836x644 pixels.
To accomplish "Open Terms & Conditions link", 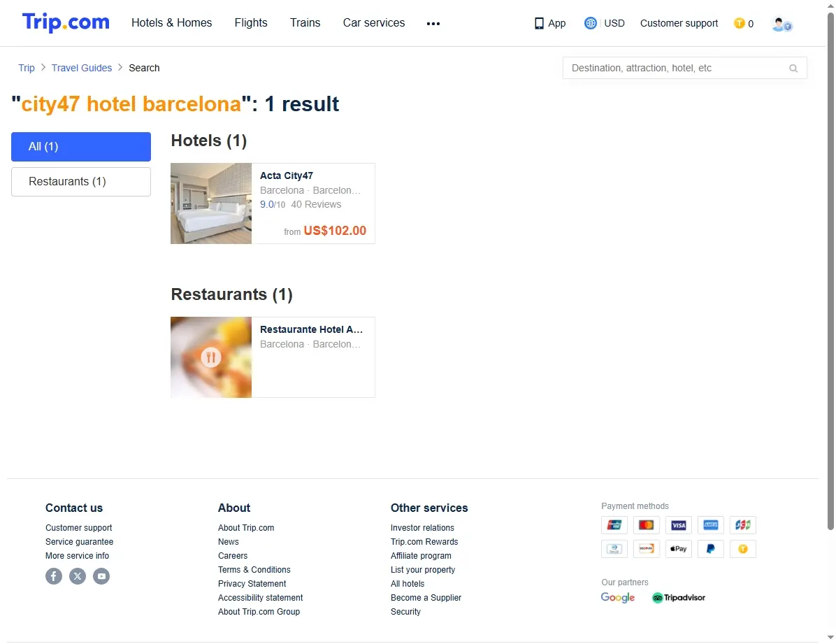I will point(254,570).
